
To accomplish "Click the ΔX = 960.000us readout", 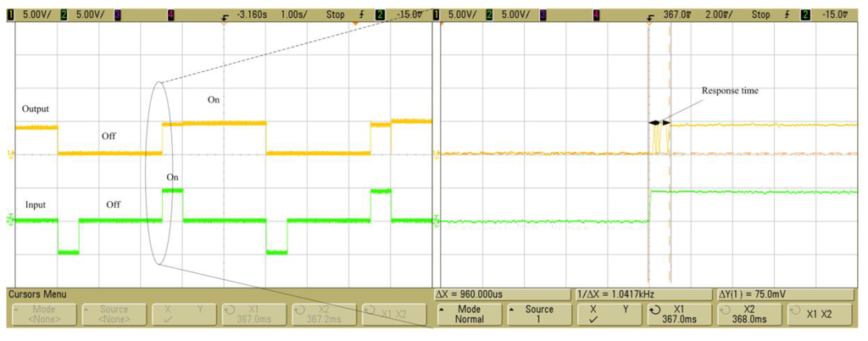I will 471,293.
